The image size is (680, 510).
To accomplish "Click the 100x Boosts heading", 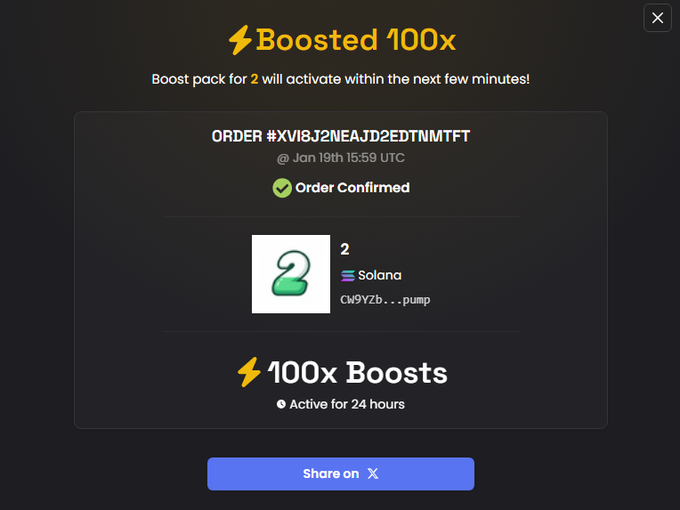I will pyautogui.click(x=357, y=373).
